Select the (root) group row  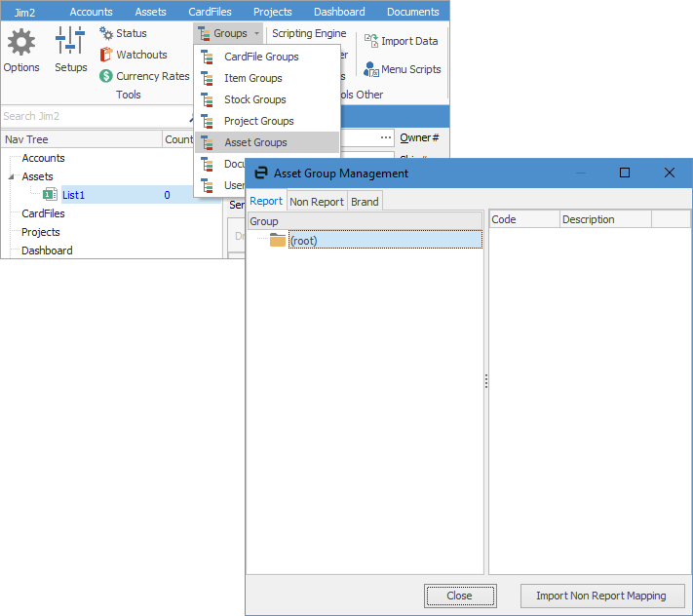pyautogui.click(x=385, y=240)
